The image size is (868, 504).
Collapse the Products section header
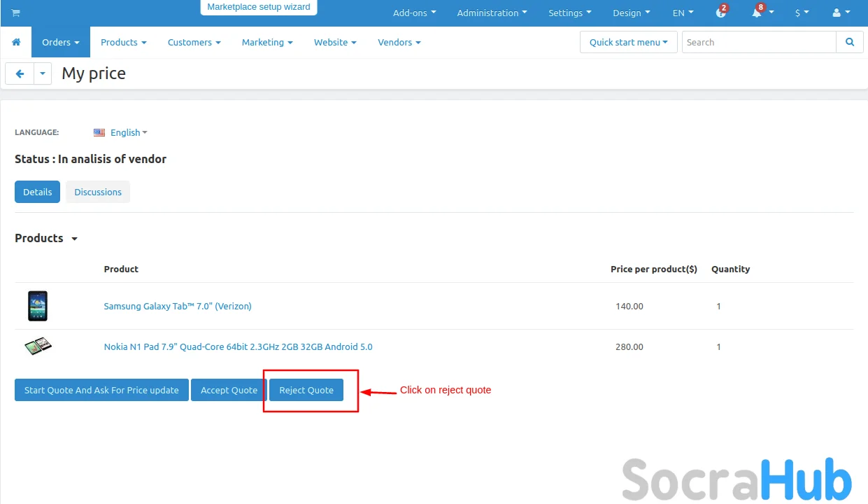46,238
